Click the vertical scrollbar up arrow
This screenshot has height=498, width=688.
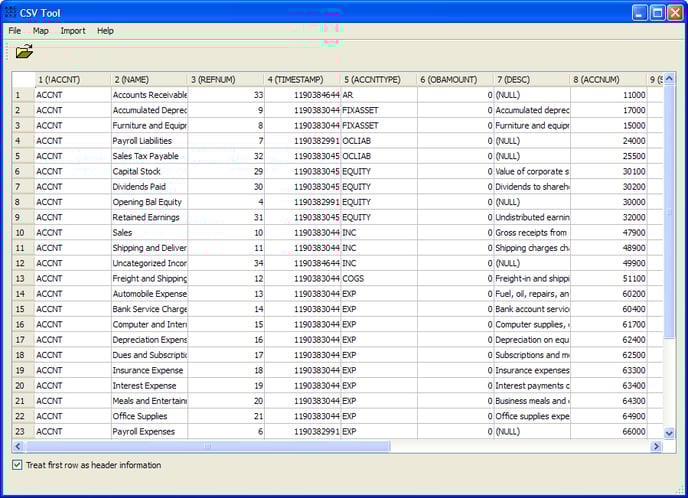tap(670, 79)
